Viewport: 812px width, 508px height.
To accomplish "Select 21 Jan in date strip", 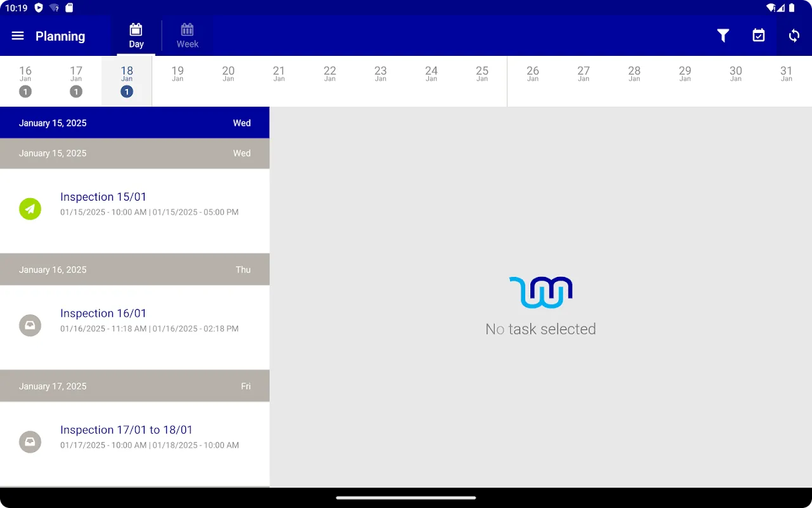I will click(x=279, y=81).
